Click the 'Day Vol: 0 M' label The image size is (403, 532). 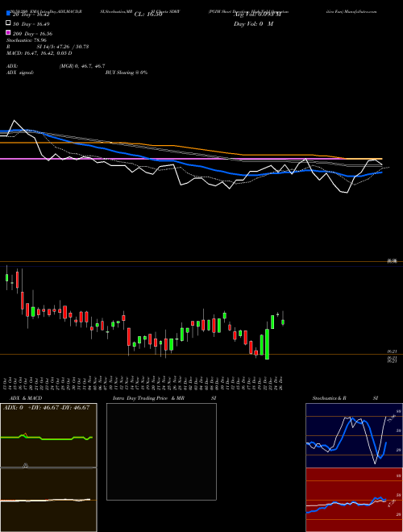pyautogui.click(x=253, y=23)
